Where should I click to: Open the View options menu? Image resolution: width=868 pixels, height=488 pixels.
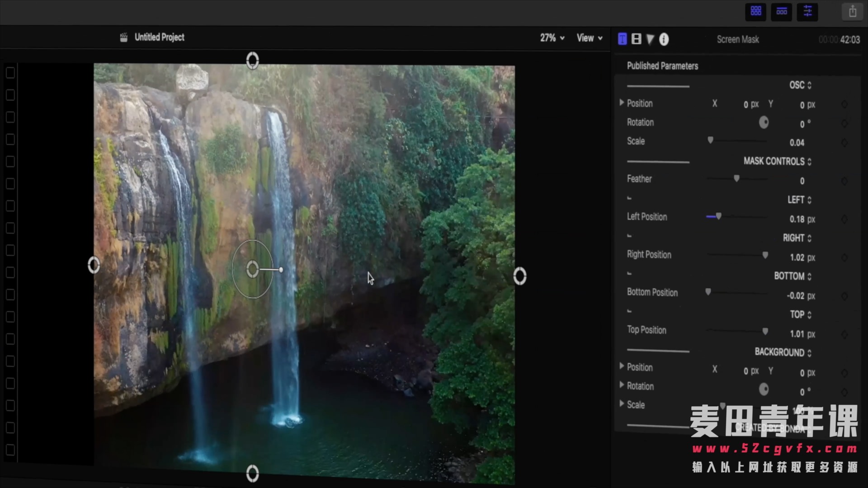pyautogui.click(x=589, y=38)
